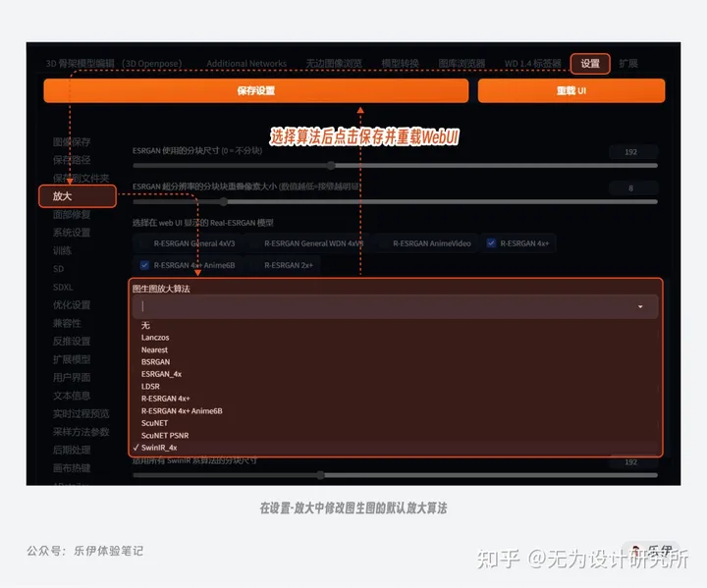Screen dimensions: 707x588
Task: Open the 优化设置 section
Action: [72, 305]
